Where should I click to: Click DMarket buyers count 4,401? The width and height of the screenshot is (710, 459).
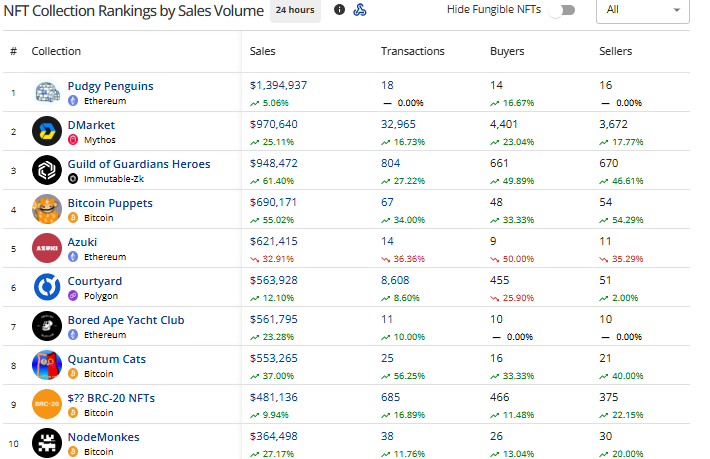coord(504,124)
